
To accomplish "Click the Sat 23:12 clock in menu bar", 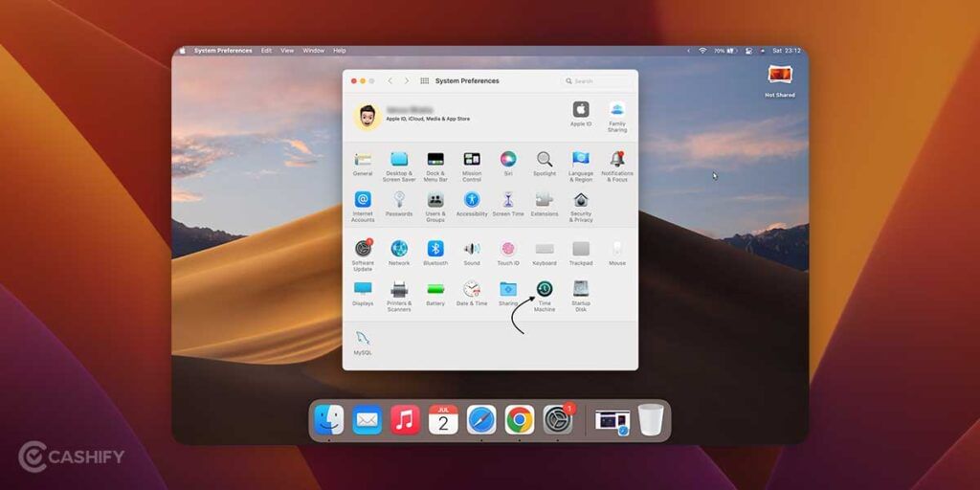I will tap(787, 51).
